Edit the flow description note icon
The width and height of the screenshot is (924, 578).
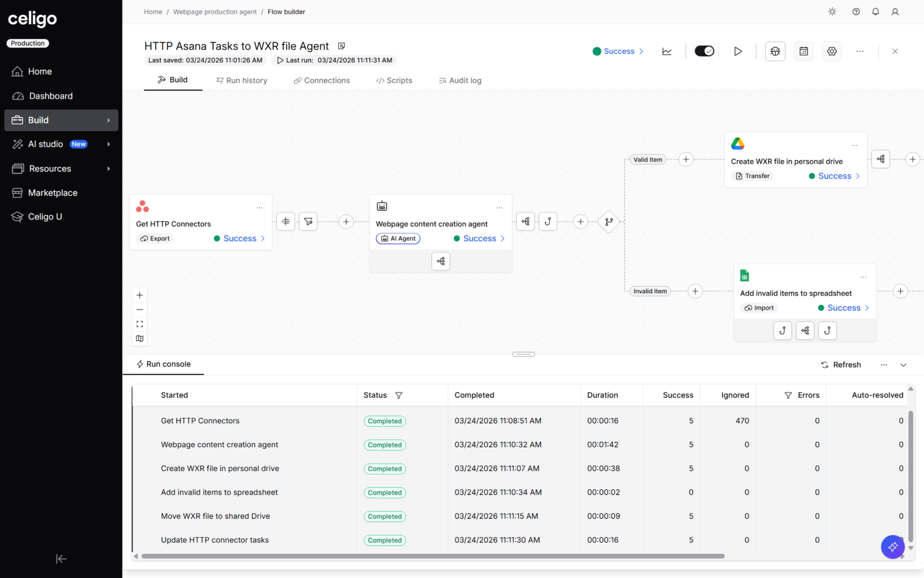pos(341,46)
